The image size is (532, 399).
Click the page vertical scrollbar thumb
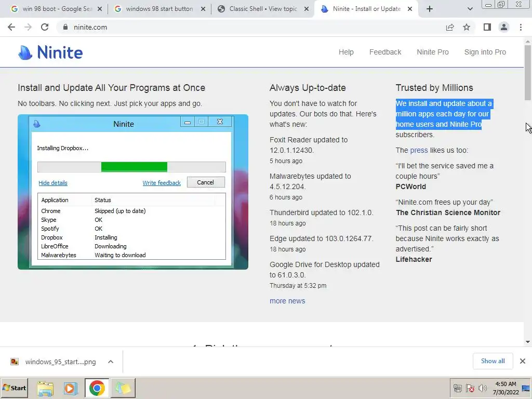[528, 72]
